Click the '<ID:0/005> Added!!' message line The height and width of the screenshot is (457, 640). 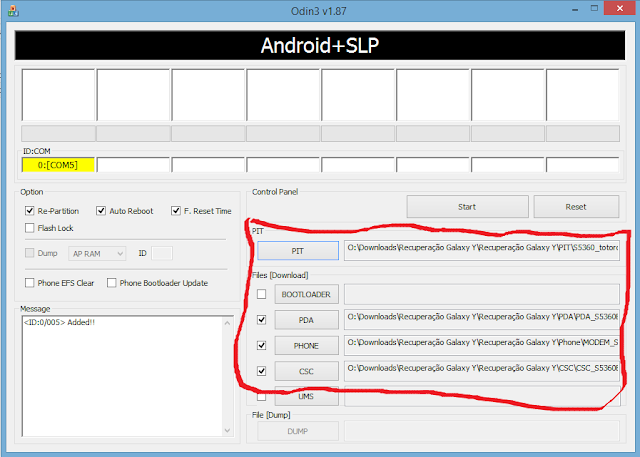(59, 322)
